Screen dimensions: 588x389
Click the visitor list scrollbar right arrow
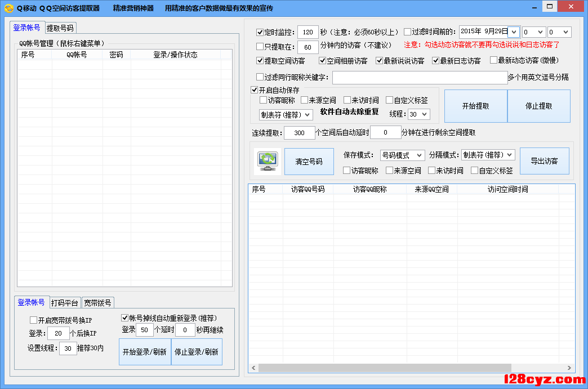click(570, 368)
